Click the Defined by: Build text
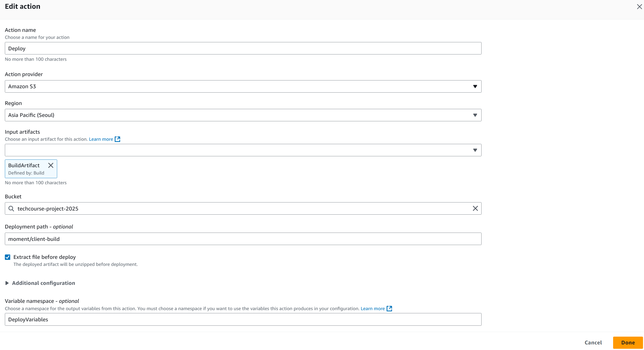Screen dimensions: 644x350 (x=26, y=173)
